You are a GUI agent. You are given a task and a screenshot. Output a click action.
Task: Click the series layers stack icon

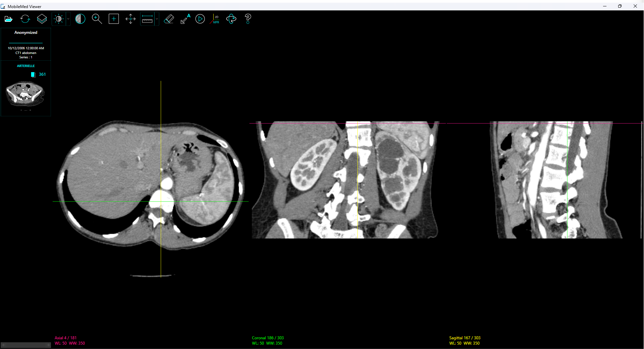click(42, 19)
